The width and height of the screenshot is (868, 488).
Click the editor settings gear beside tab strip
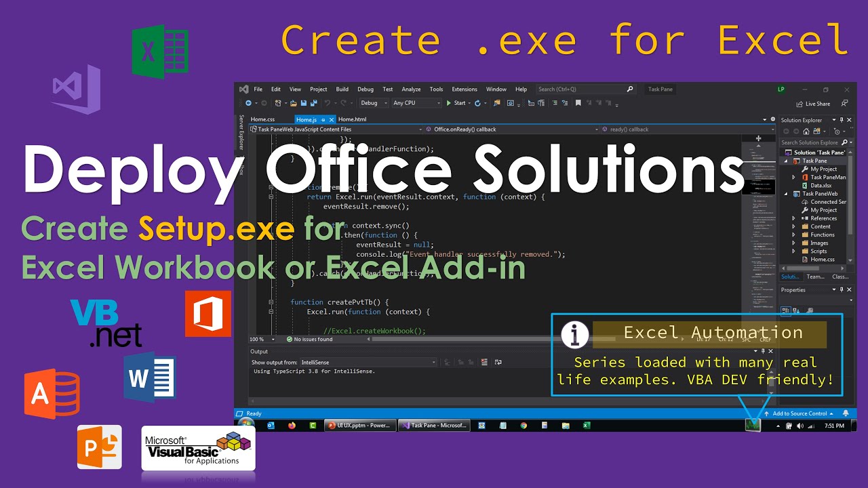tap(772, 119)
